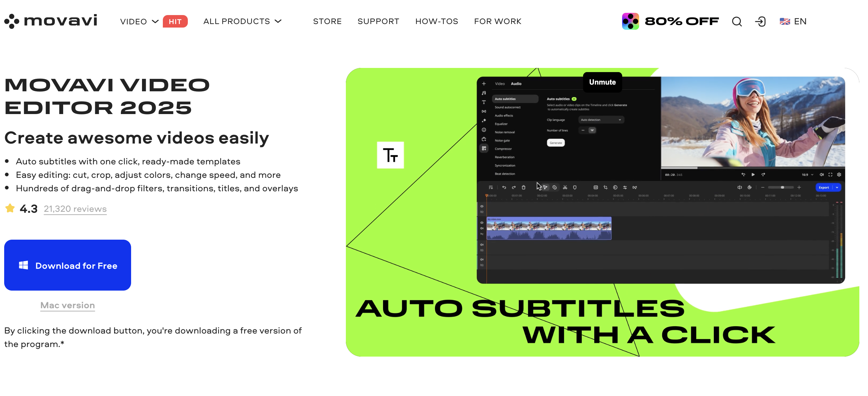Expand the Export options arrow
Image resolution: width=868 pixels, height=396 pixels.
coord(837,187)
